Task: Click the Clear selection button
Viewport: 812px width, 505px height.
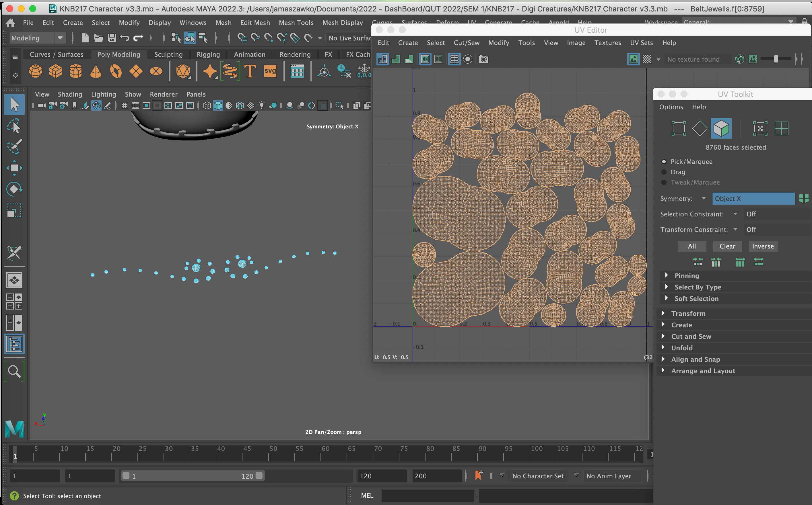Action: (x=727, y=246)
